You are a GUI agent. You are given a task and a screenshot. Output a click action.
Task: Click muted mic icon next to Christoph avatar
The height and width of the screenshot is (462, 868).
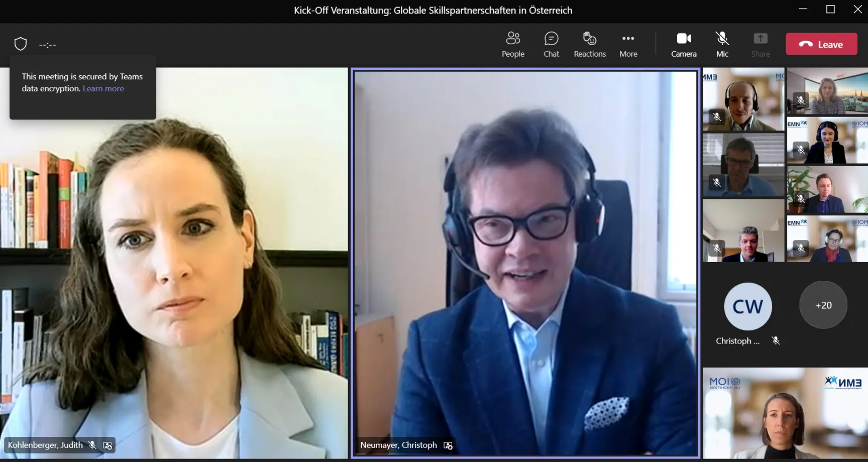click(776, 340)
